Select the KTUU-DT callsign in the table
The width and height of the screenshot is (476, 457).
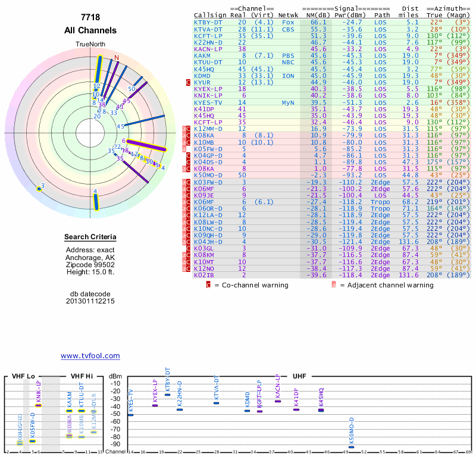pos(208,62)
